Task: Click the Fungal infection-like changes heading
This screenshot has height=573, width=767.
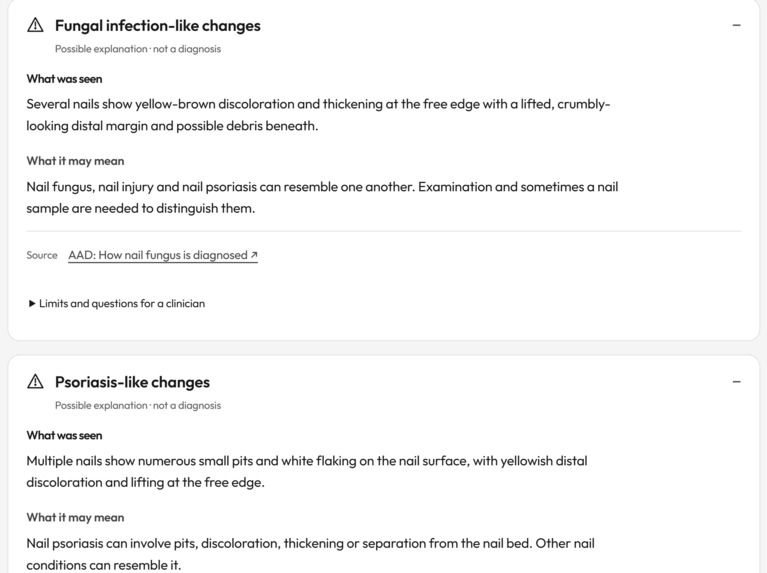Action: (x=158, y=25)
